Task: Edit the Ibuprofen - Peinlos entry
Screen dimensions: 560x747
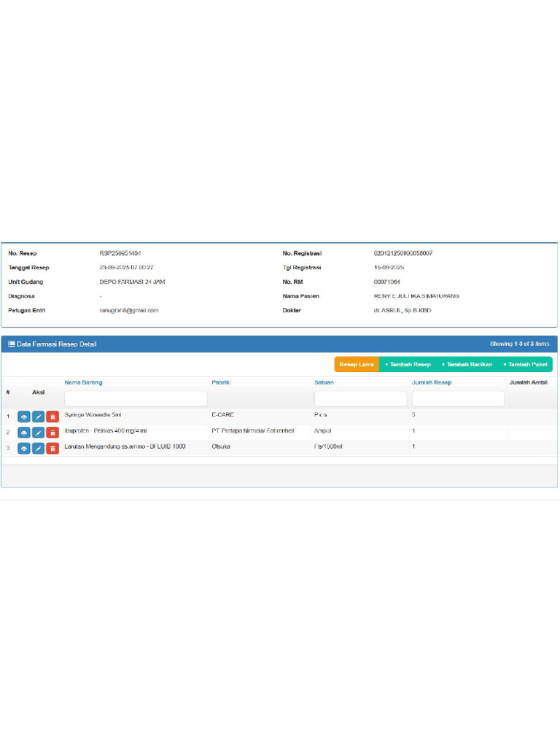Action: 38,433
